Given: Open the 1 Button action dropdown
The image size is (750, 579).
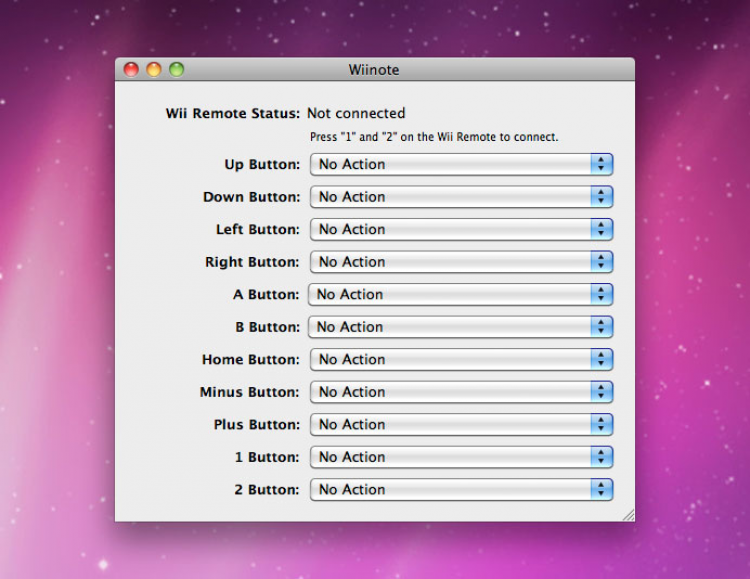Looking at the screenshot, I should [x=461, y=457].
